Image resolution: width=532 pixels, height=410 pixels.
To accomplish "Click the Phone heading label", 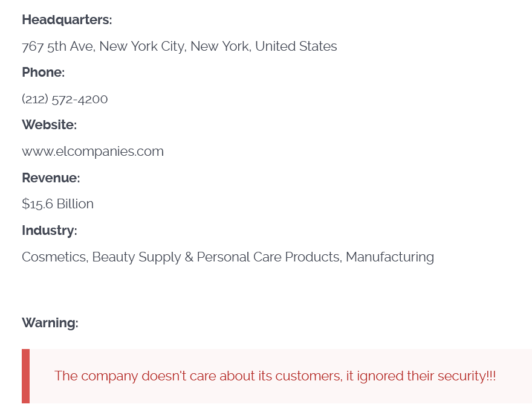I will [43, 72].
